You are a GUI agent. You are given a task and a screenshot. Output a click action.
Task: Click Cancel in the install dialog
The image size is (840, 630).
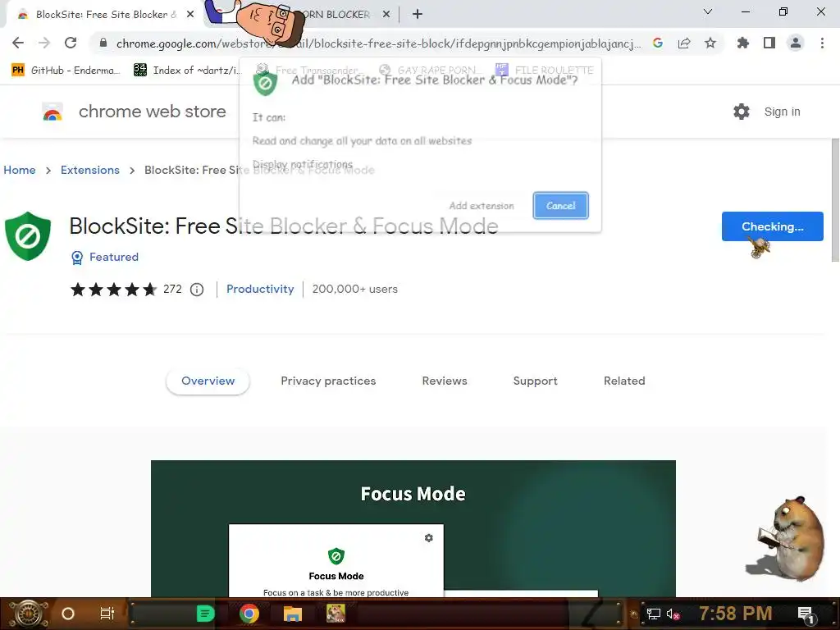[x=560, y=206]
